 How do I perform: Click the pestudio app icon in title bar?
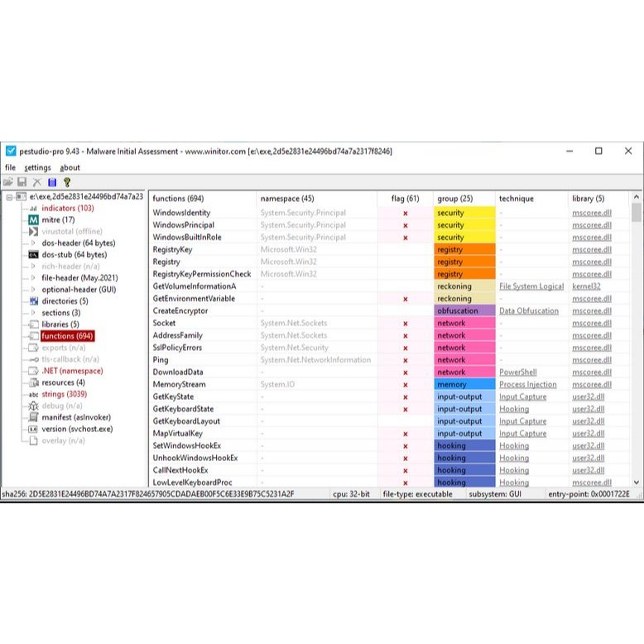[11, 151]
